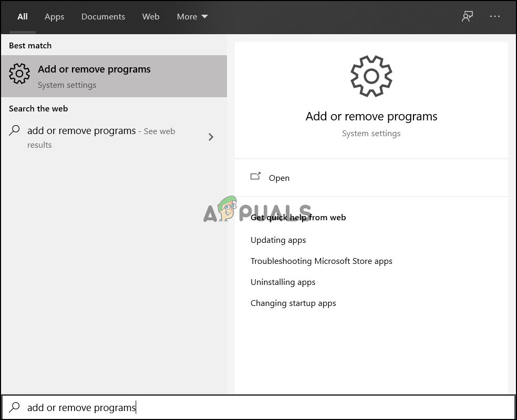The image size is (517, 420).
Task: Select the Documents filter tab
Action: [102, 17]
